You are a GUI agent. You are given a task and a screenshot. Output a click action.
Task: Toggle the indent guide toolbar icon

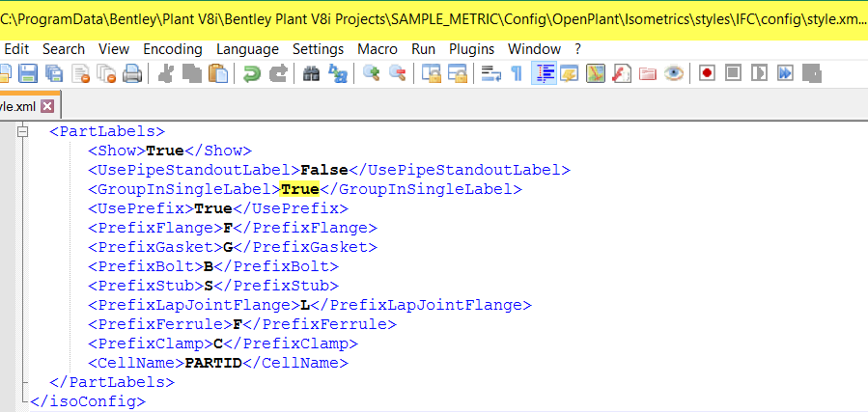(x=544, y=73)
